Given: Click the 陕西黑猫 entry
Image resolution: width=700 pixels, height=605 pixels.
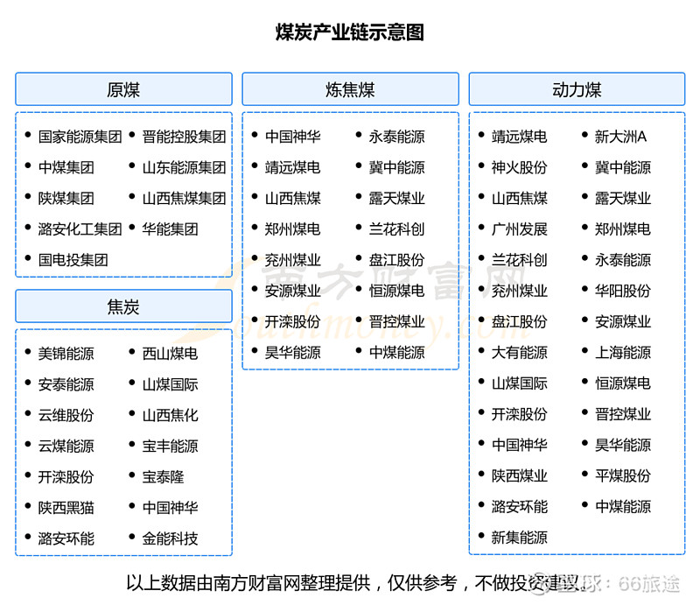Looking at the screenshot, I should coord(66,508).
